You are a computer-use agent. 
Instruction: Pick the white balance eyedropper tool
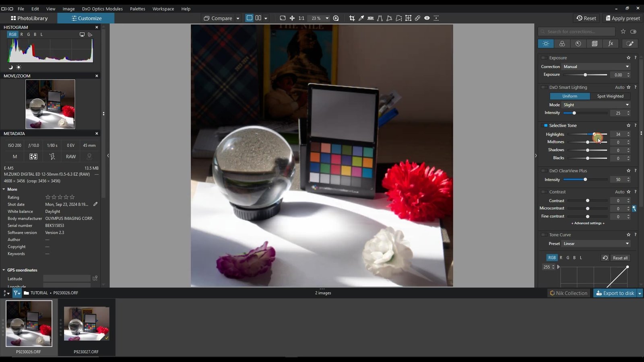[361, 18]
